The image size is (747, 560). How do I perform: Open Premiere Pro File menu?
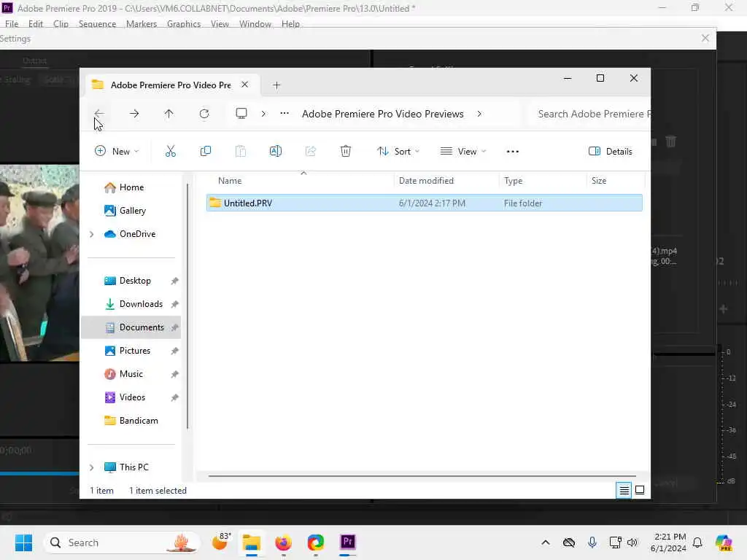click(x=12, y=24)
